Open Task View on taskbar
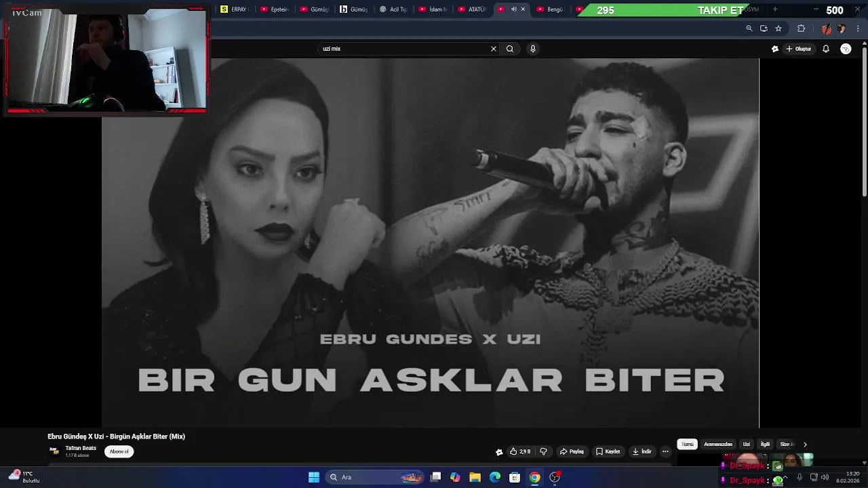This screenshot has height=488, width=868. tap(436, 477)
